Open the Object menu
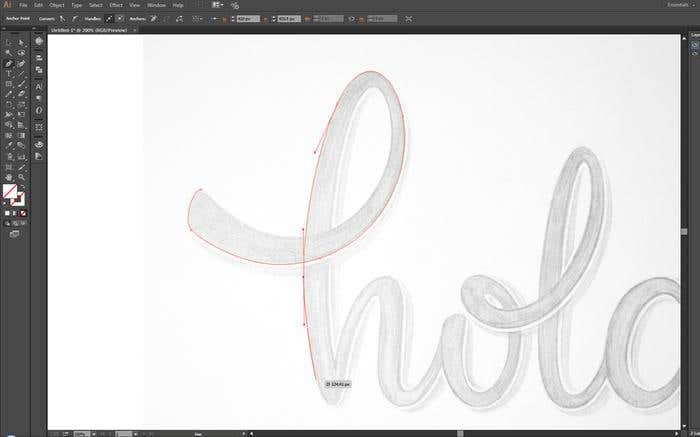700x437 pixels. pyautogui.click(x=57, y=5)
